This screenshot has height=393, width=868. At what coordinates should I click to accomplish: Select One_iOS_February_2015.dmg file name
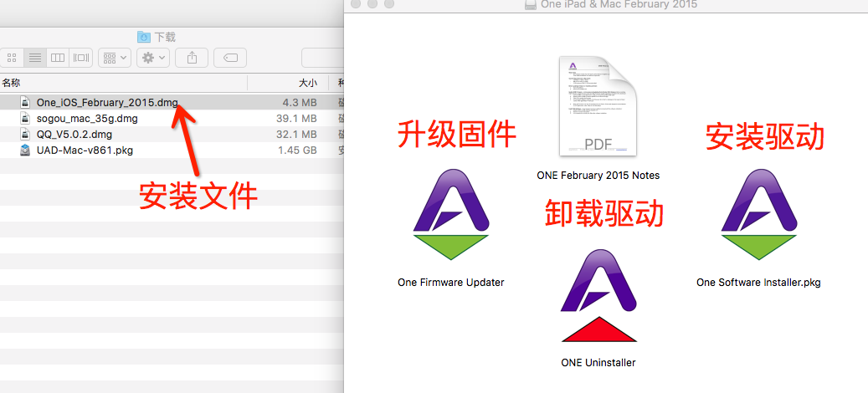[x=107, y=102]
